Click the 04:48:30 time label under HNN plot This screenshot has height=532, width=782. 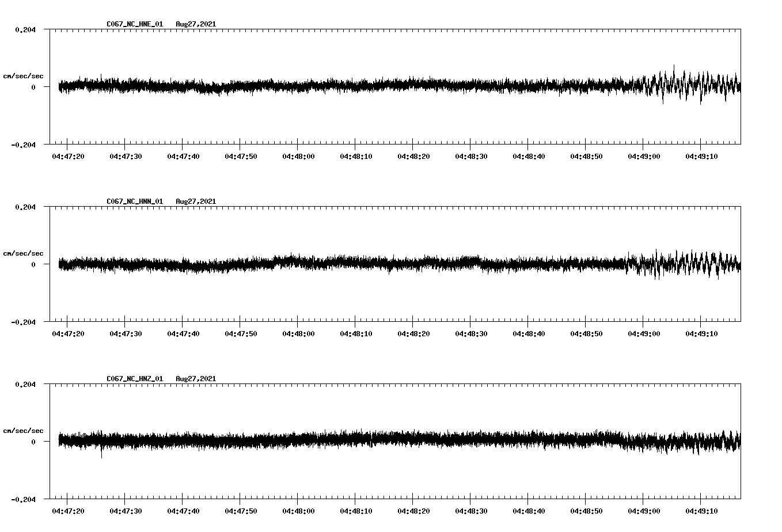click(x=471, y=333)
